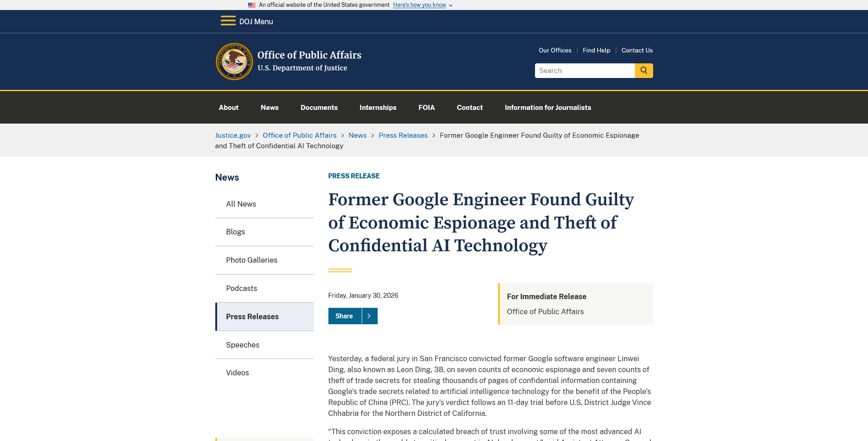Image resolution: width=868 pixels, height=441 pixels.
Task: Type in the Search input field
Action: [585, 71]
